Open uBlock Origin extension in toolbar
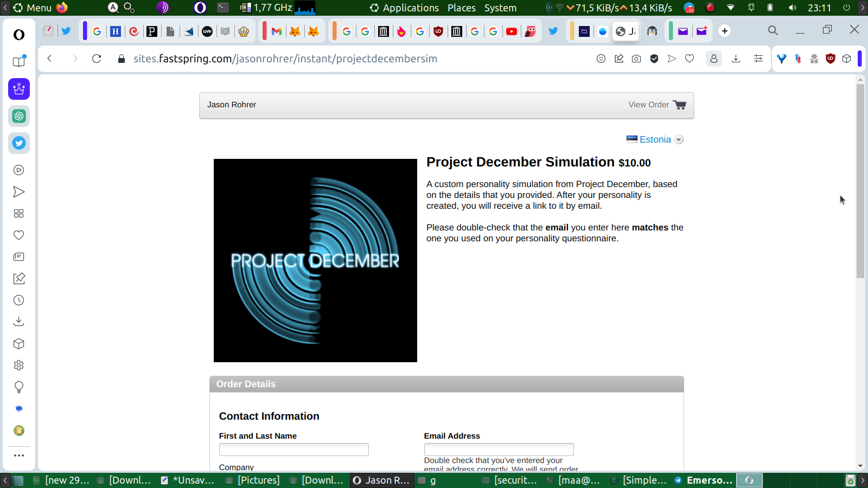 830,59
